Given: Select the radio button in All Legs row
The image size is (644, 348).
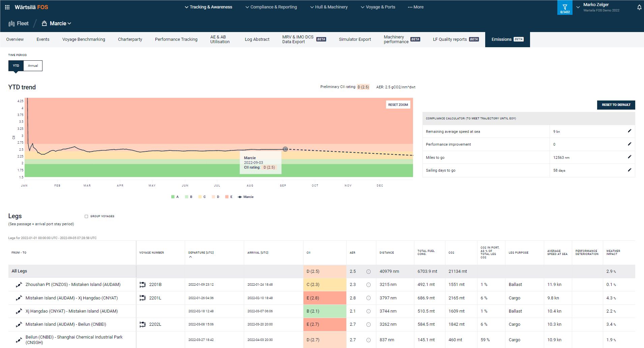Looking at the screenshot, I should (x=368, y=271).
